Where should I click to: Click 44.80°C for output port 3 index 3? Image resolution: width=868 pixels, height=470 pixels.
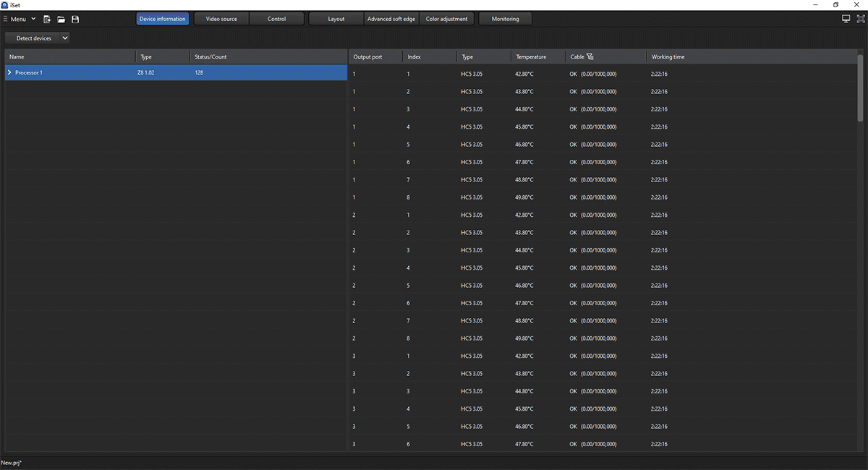coord(524,391)
